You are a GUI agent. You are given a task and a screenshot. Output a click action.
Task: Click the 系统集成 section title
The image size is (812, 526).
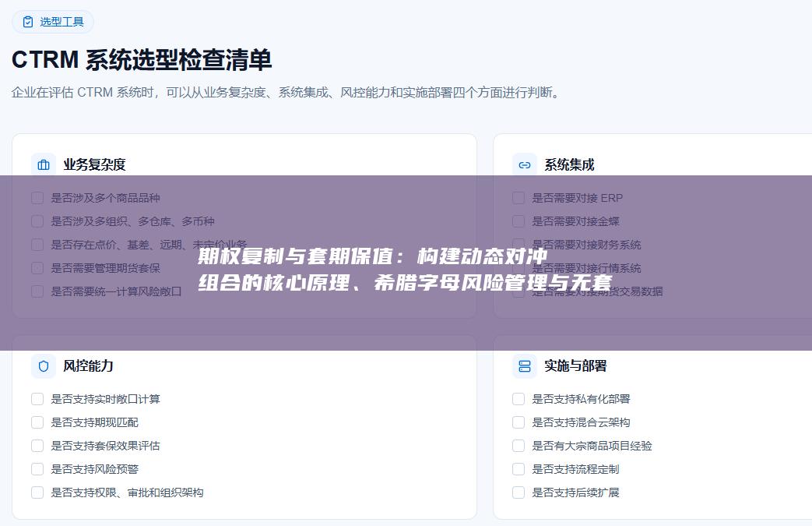pyautogui.click(x=569, y=164)
